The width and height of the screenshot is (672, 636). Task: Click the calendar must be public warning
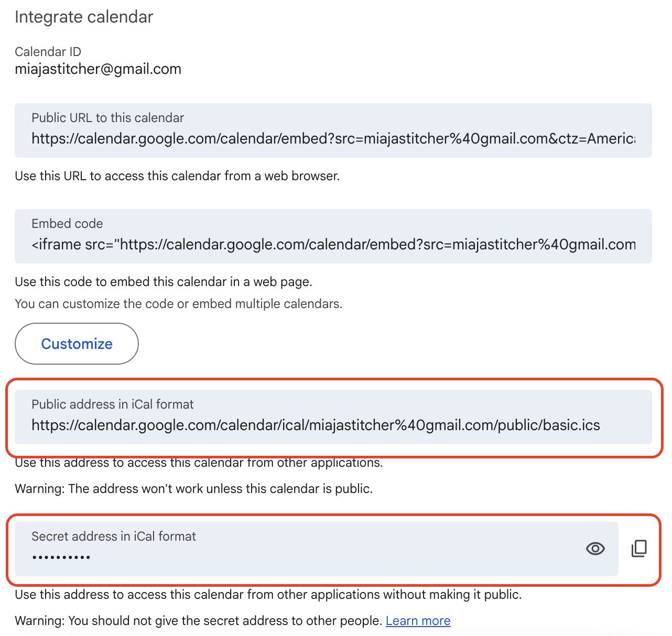193,489
